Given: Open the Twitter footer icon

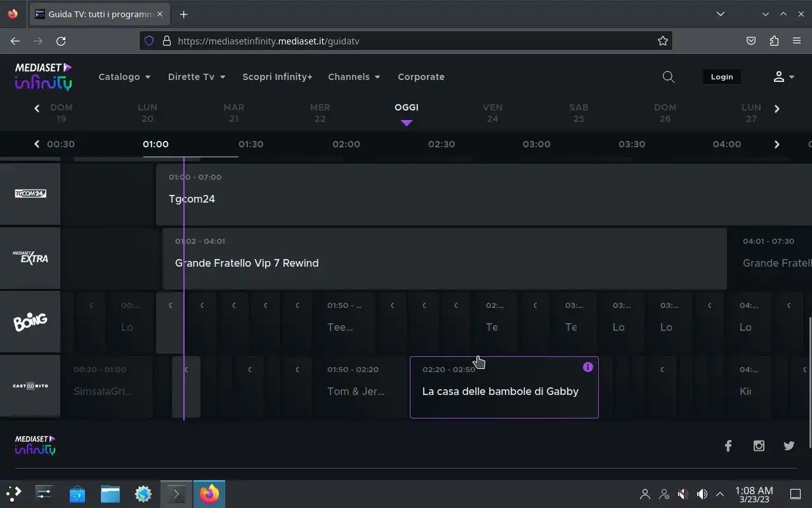Looking at the screenshot, I should pyautogui.click(x=789, y=446).
